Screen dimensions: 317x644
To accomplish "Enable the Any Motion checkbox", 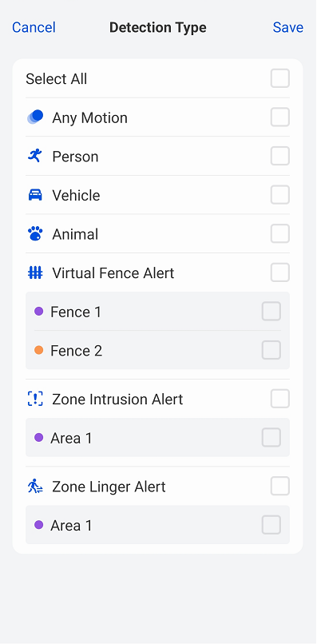I will pyautogui.click(x=280, y=117).
